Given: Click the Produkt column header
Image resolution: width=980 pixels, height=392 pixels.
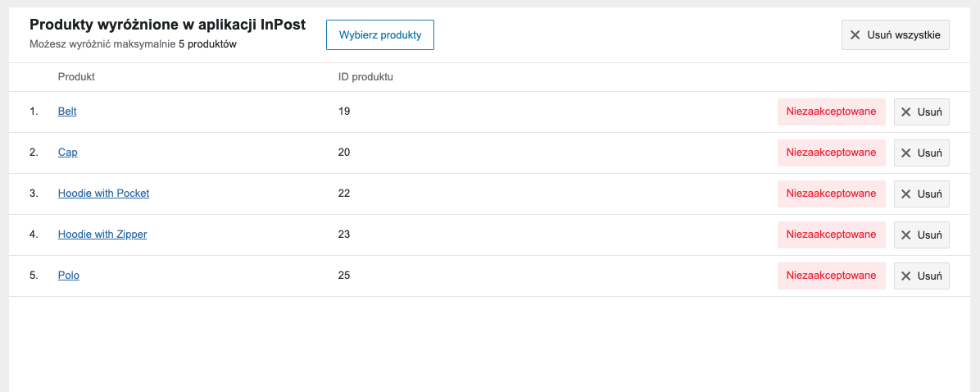Looking at the screenshot, I should (76, 77).
